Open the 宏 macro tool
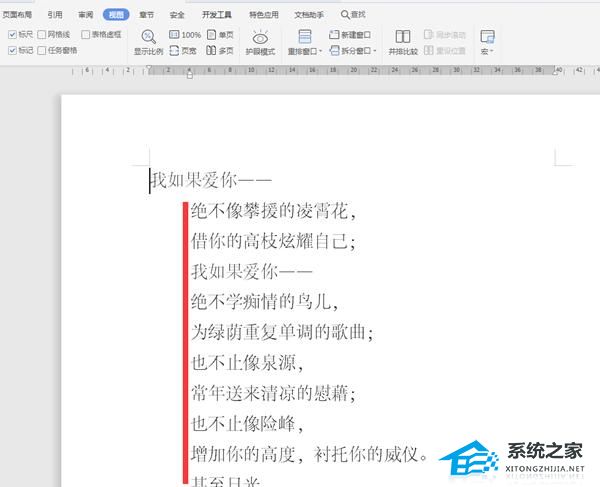 coord(487,42)
